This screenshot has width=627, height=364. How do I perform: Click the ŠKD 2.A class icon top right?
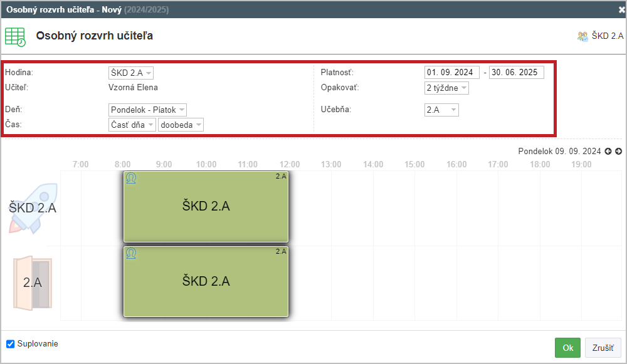tap(583, 36)
